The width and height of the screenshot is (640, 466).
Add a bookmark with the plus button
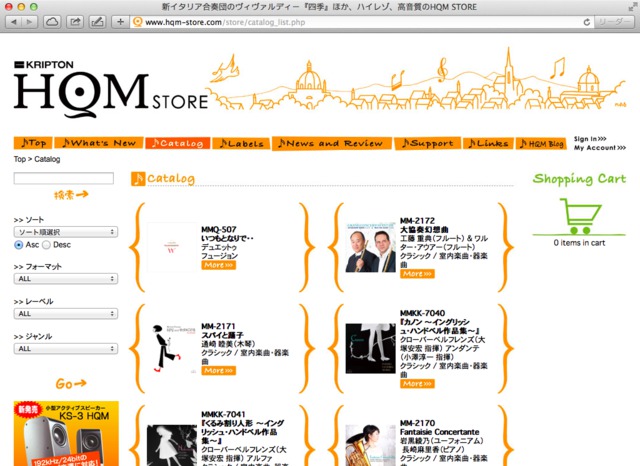[120, 22]
